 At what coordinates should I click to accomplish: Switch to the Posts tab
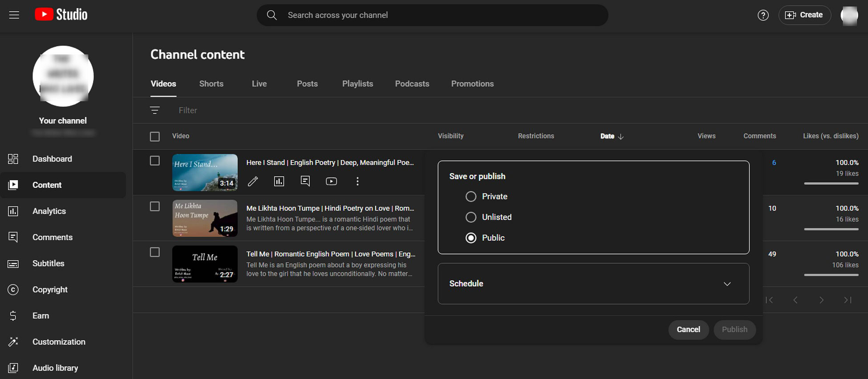pos(307,84)
